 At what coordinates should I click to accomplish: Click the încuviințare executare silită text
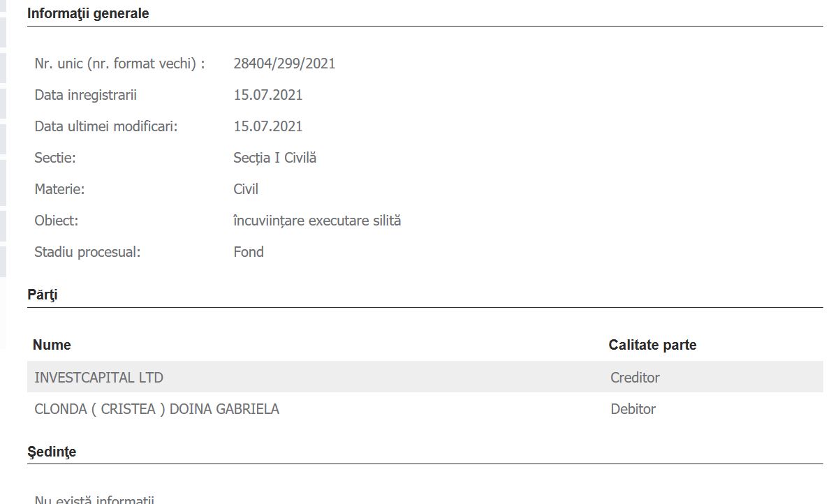coord(317,221)
